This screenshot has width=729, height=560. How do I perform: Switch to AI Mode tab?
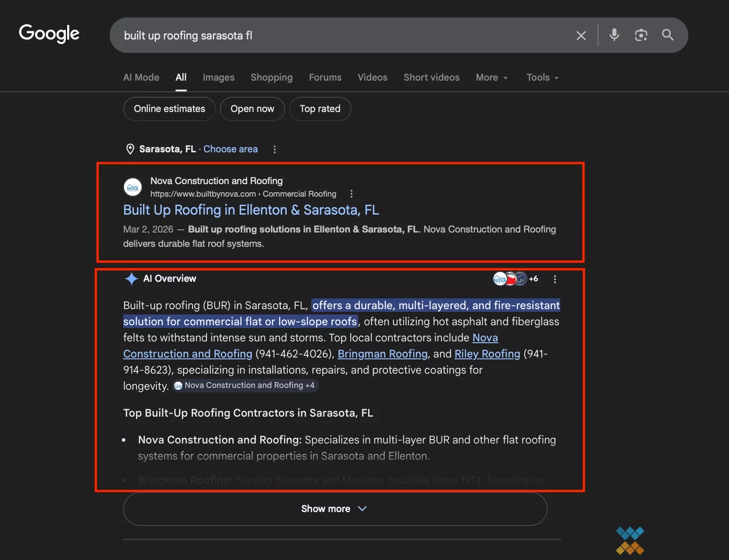click(x=141, y=78)
